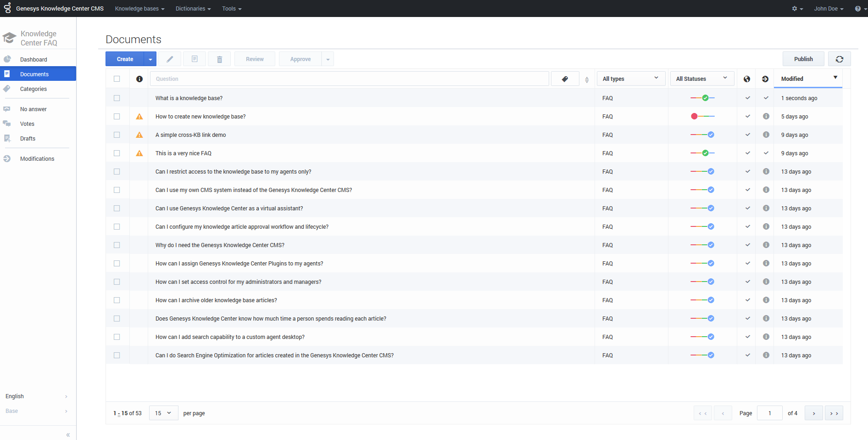The image size is (868, 440).
Task: Click warning icon on 'A simple cross-KB link demo'
Action: [x=139, y=135]
